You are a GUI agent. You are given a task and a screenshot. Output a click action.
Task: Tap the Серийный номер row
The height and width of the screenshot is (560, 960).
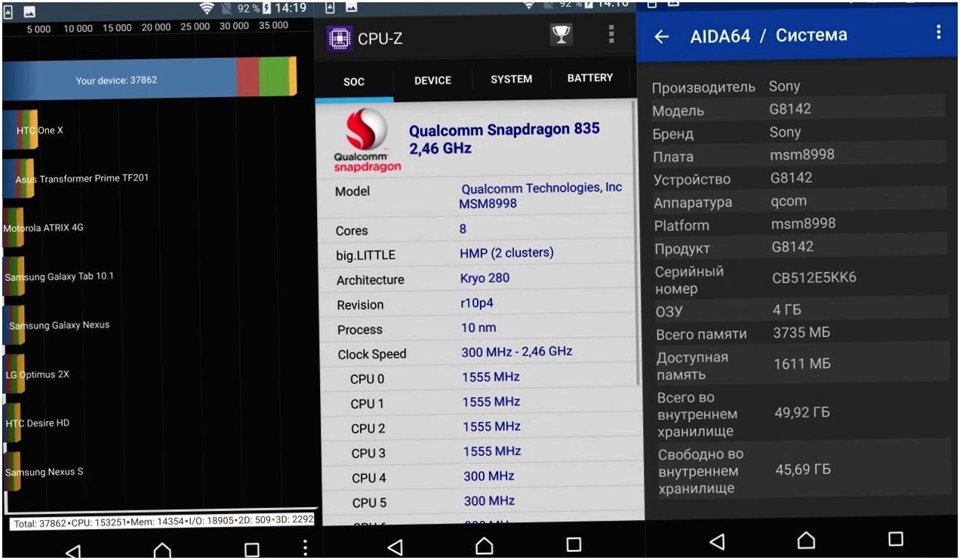coord(800,279)
